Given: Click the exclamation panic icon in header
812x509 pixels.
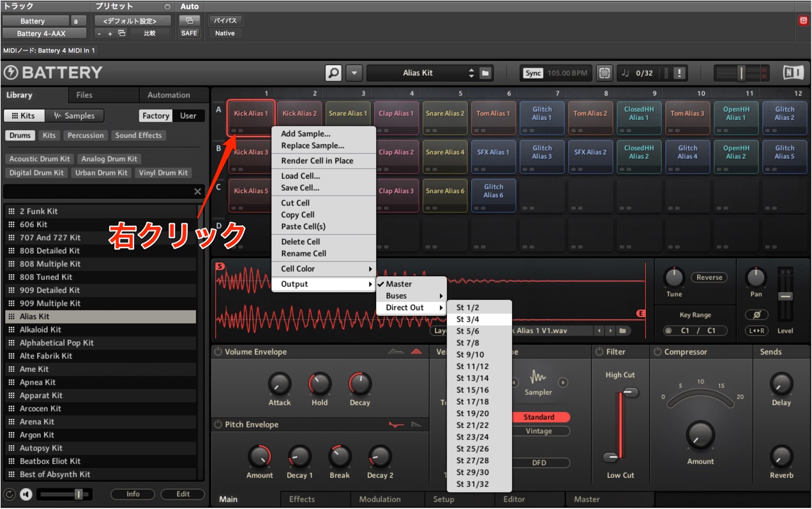Looking at the screenshot, I should [679, 73].
